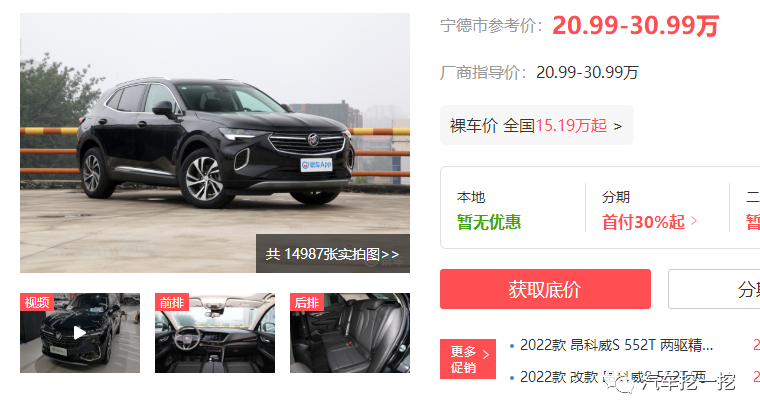Click the 获取底价 red button
Image resolution: width=760 pixels, height=415 pixels.
545,289
